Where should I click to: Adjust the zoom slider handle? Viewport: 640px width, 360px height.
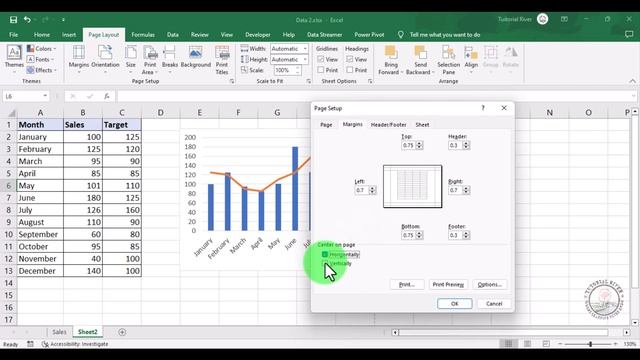[590, 344]
